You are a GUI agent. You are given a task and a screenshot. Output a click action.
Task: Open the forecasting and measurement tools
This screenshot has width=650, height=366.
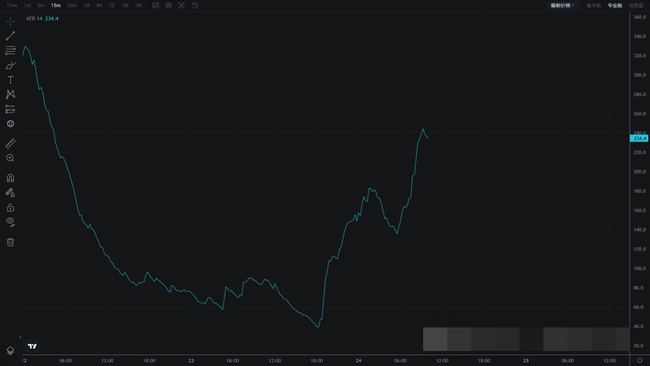coord(10,109)
